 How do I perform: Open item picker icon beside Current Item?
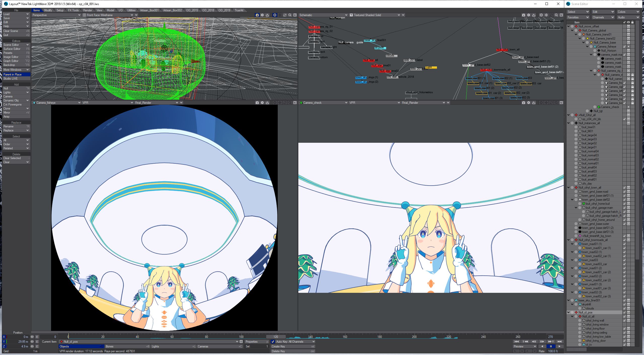241,342
